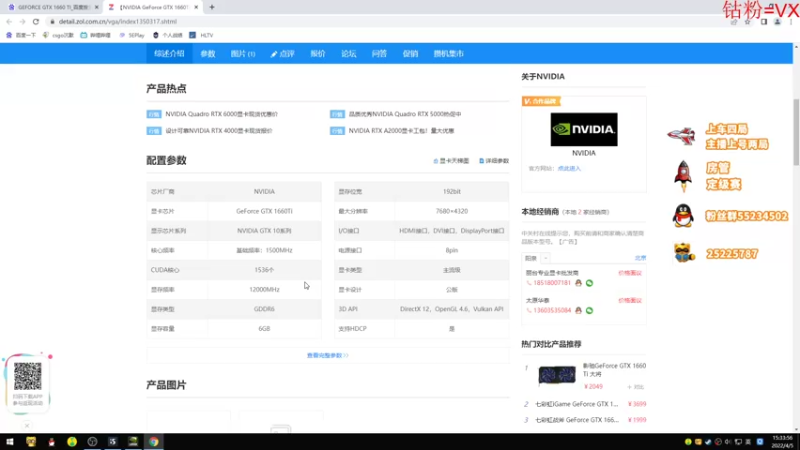The height and width of the screenshot is (450, 800).
Task: Open the Chrome icon in the taskbar
Action: (x=154, y=442)
